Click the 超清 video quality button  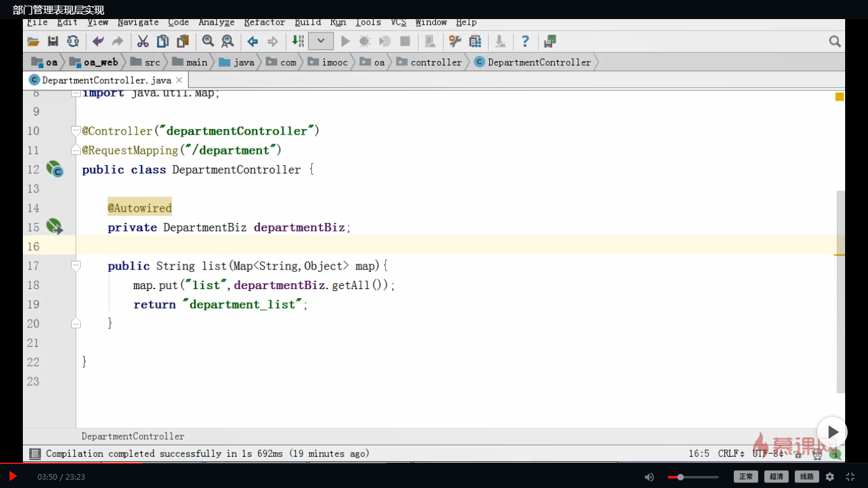click(776, 477)
